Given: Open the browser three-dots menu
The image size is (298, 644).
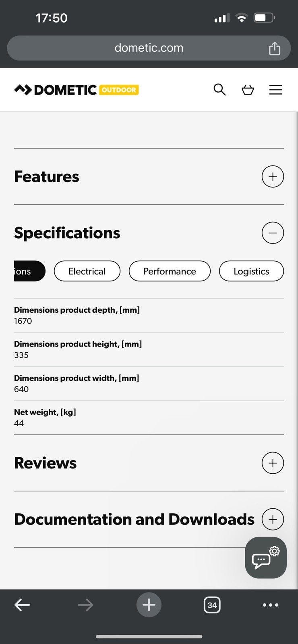Looking at the screenshot, I should [x=271, y=605].
